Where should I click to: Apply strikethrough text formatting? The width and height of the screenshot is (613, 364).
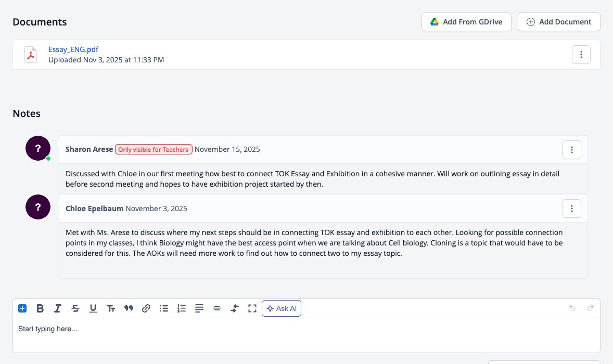(75, 308)
